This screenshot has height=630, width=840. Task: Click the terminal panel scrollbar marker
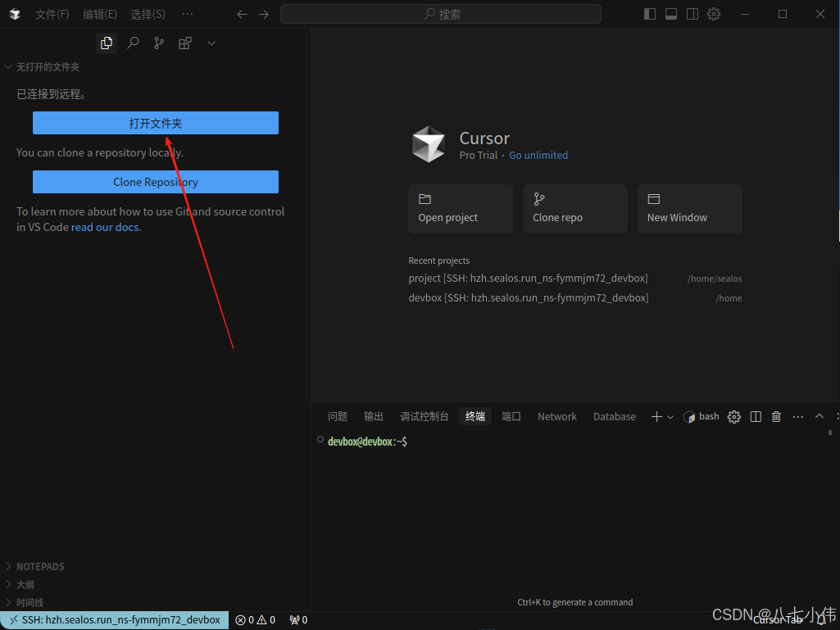830,433
